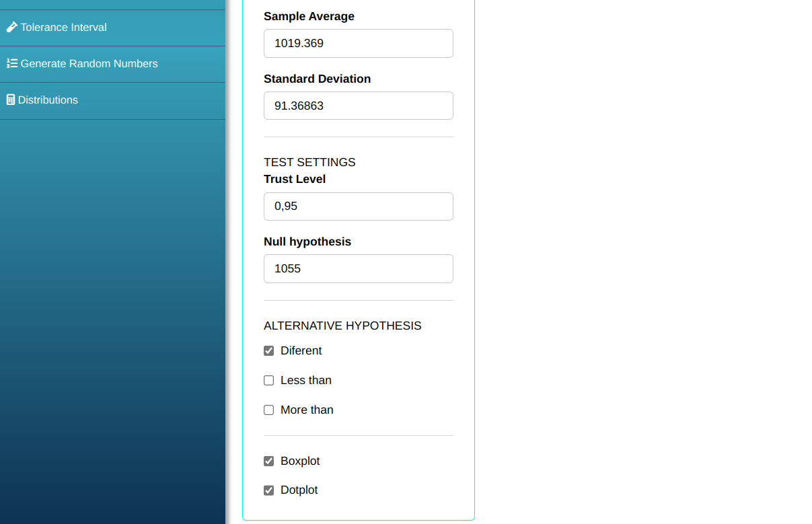Toggle the Dotplot checkbox off
Image resolution: width=812 pixels, height=524 pixels.
pos(269,490)
